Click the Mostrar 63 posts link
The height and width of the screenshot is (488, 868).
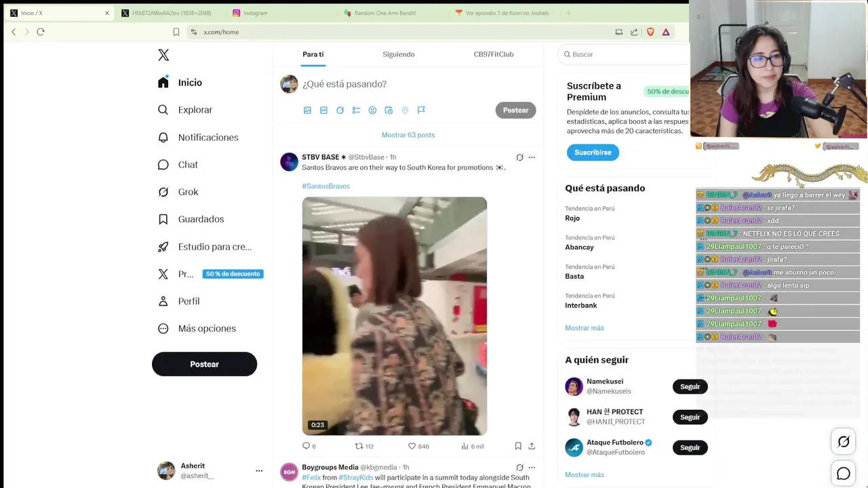click(x=408, y=135)
